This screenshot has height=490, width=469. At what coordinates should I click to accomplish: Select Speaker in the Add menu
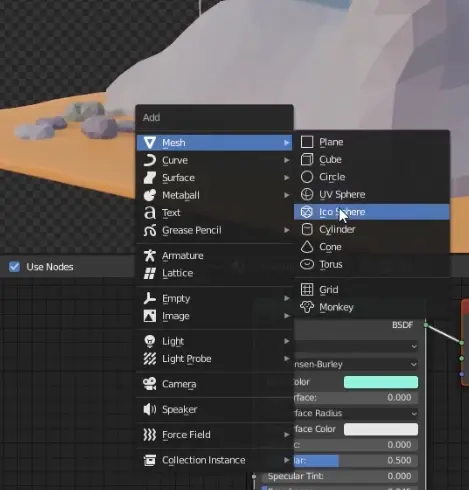[214, 409]
